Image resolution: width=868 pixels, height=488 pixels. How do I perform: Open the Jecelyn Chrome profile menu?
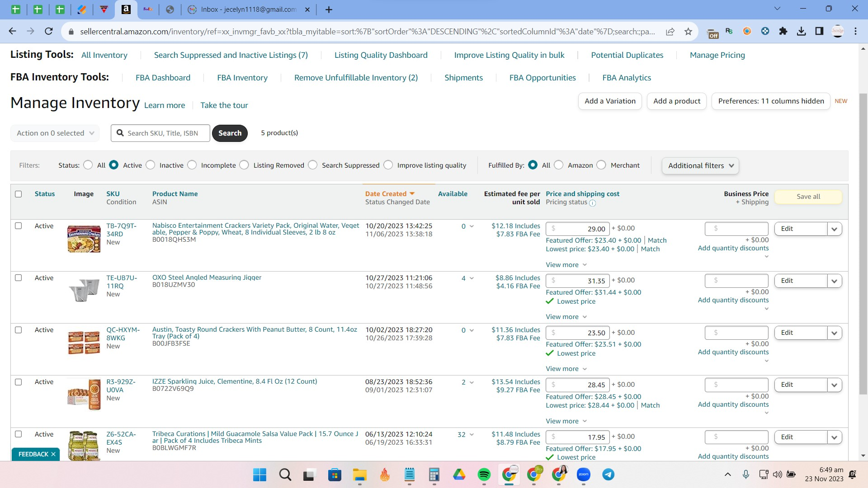(x=838, y=31)
